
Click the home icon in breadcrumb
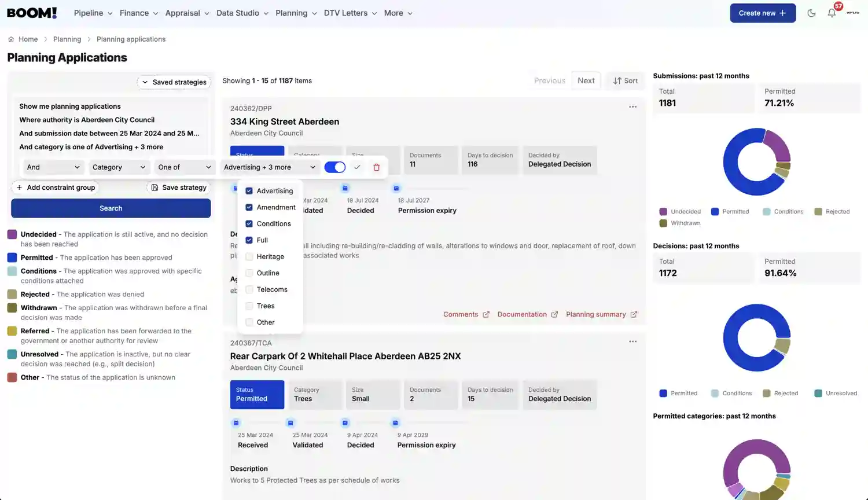11,39
